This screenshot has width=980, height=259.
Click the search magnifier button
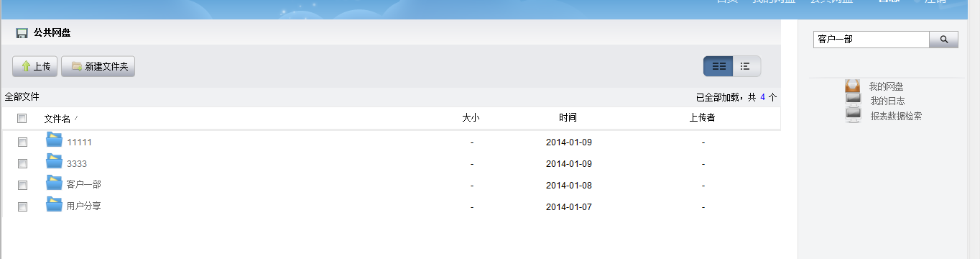pos(944,40)
